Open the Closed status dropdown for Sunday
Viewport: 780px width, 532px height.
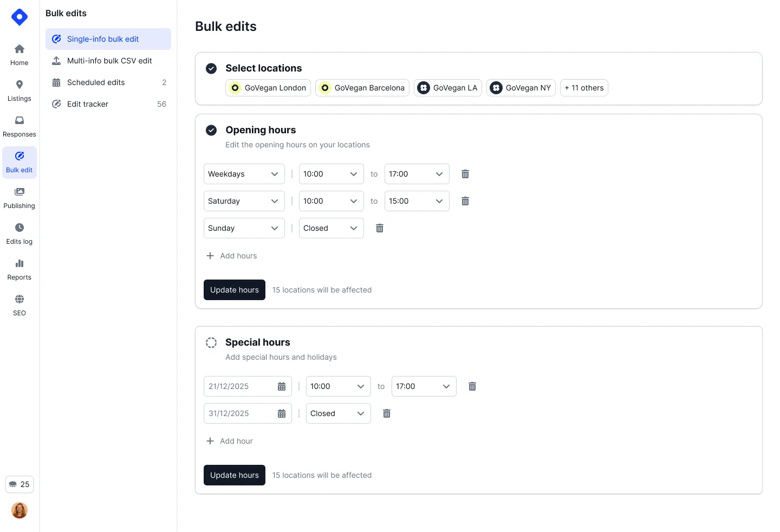[331, 228]
